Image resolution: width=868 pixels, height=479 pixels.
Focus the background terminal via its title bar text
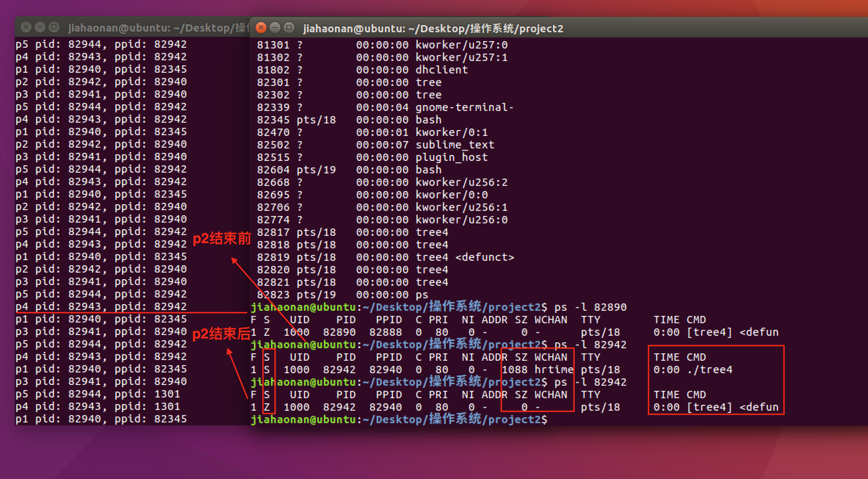click(x=158, y=28)
